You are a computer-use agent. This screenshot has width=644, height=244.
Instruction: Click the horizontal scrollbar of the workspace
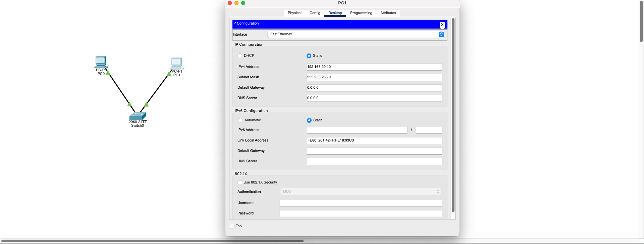point(153,241)
